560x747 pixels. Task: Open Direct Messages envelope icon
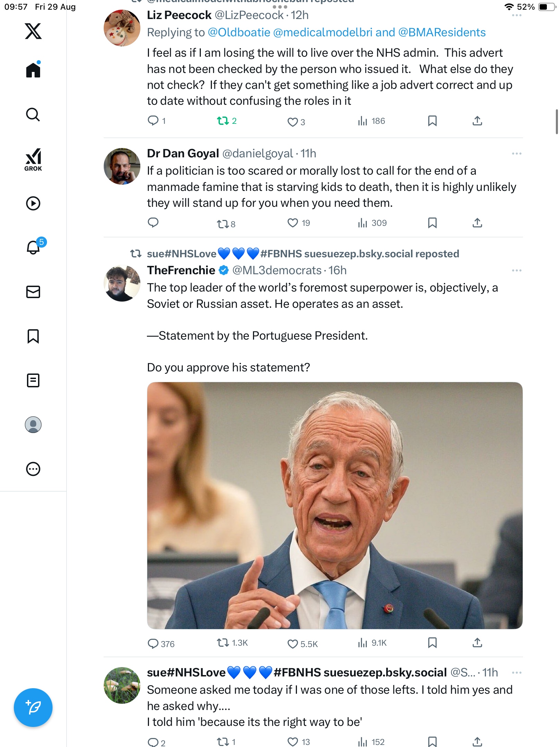pos(33,292)
